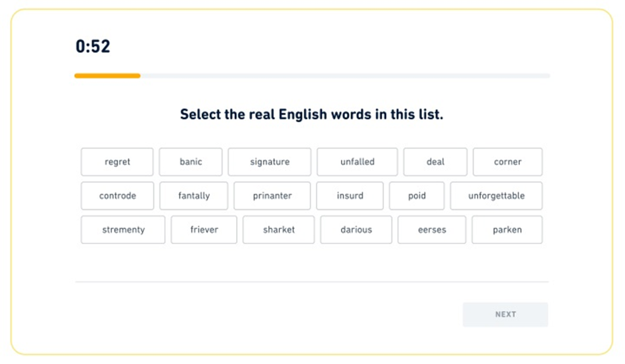Select the 'prinanter' tile
Image resolution: width=625 pixels, height=364 pixels.
272,196
